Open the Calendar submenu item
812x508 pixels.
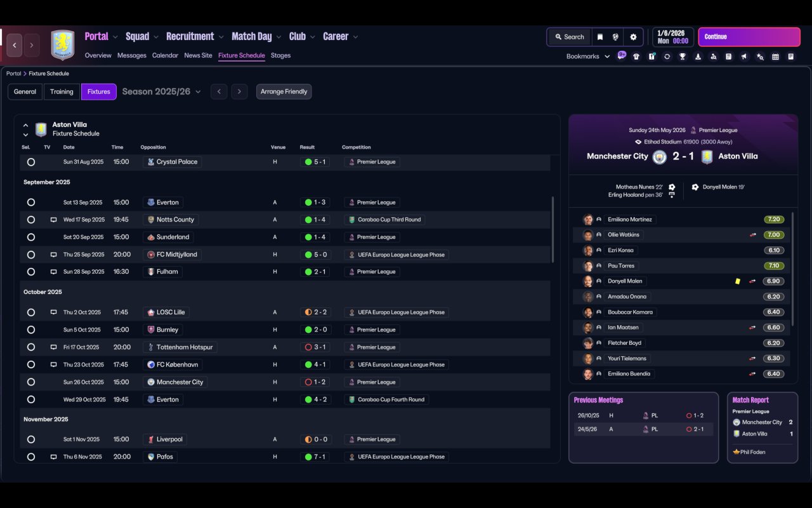click(x=165, y=55)
